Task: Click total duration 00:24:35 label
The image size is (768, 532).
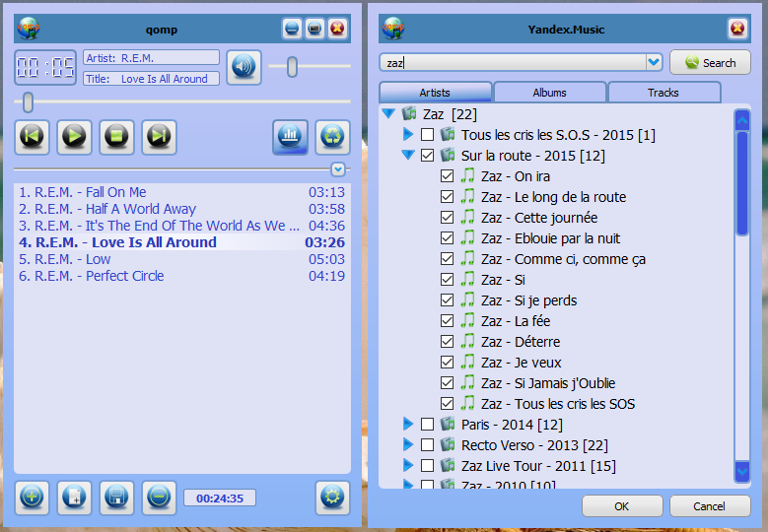Action: (x=220, y=499)
